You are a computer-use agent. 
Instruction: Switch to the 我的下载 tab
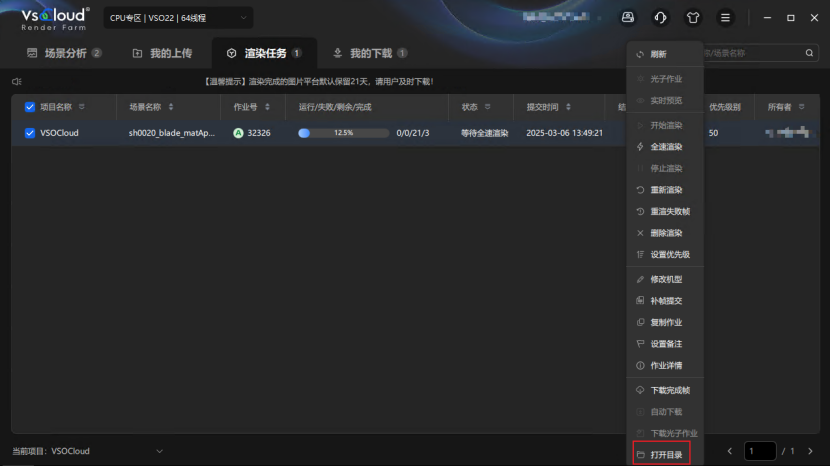point(370,53)
